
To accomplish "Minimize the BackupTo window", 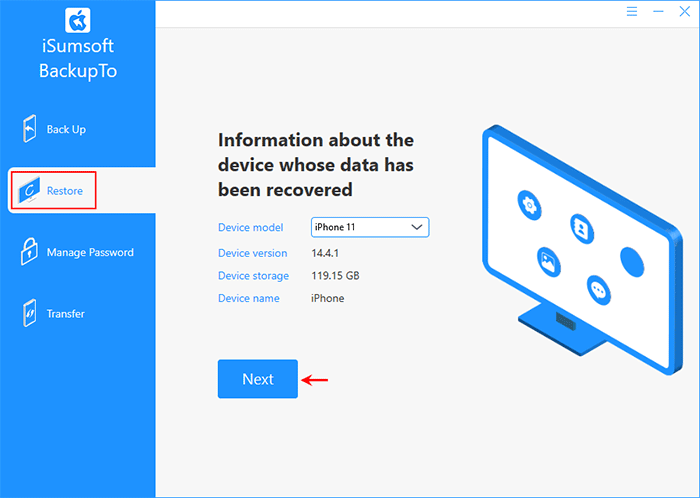I will pos(658,12).
